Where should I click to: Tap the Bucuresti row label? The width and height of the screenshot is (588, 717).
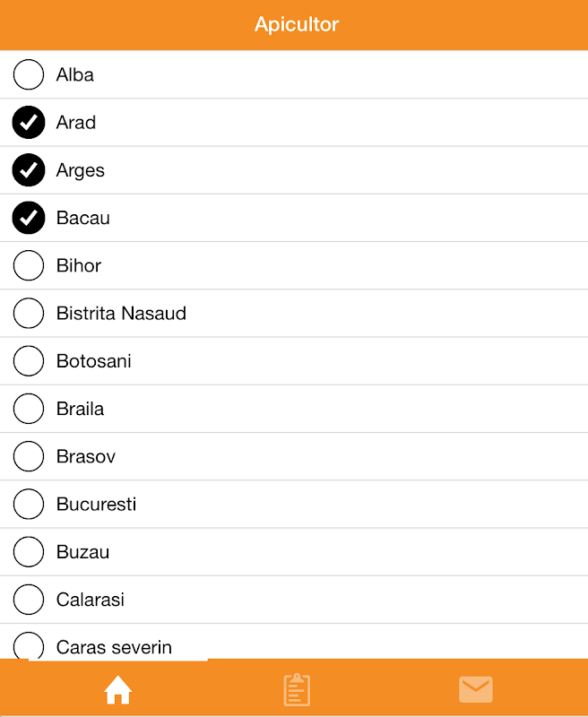click(96, 504)
